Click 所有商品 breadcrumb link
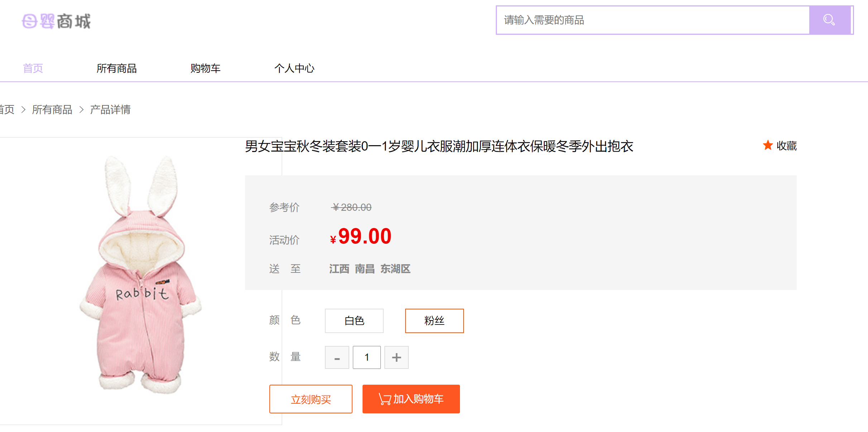 tap(52, 109)
